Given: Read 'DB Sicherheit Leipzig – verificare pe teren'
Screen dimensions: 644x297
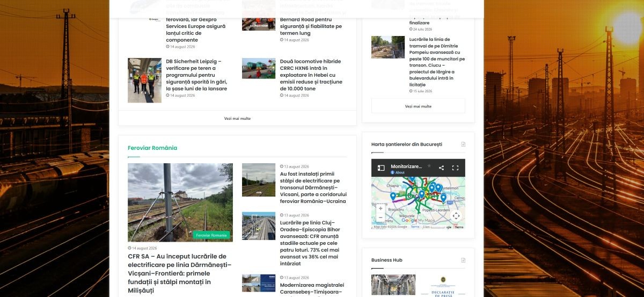Looking at the screenshot, I should (x=196, y=75).
